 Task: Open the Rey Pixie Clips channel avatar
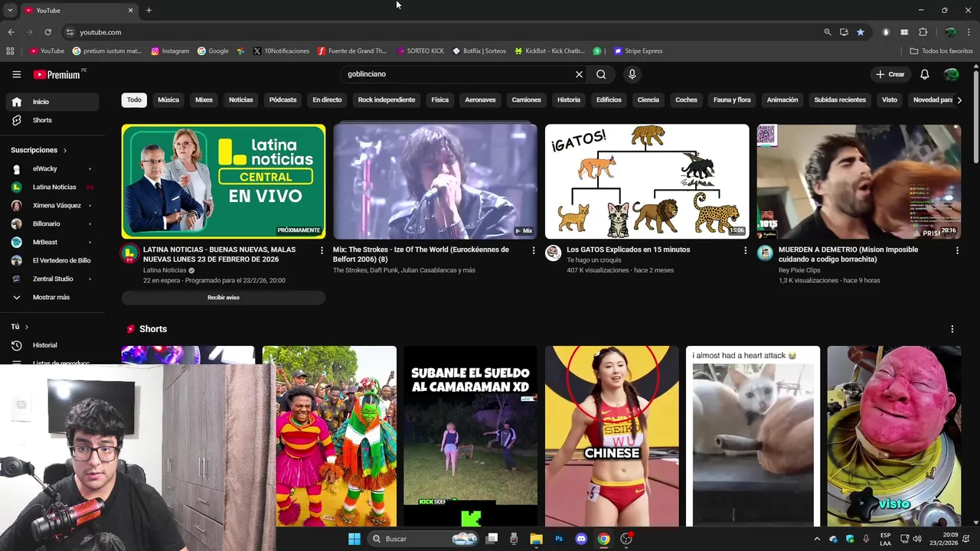pos(765,253)
